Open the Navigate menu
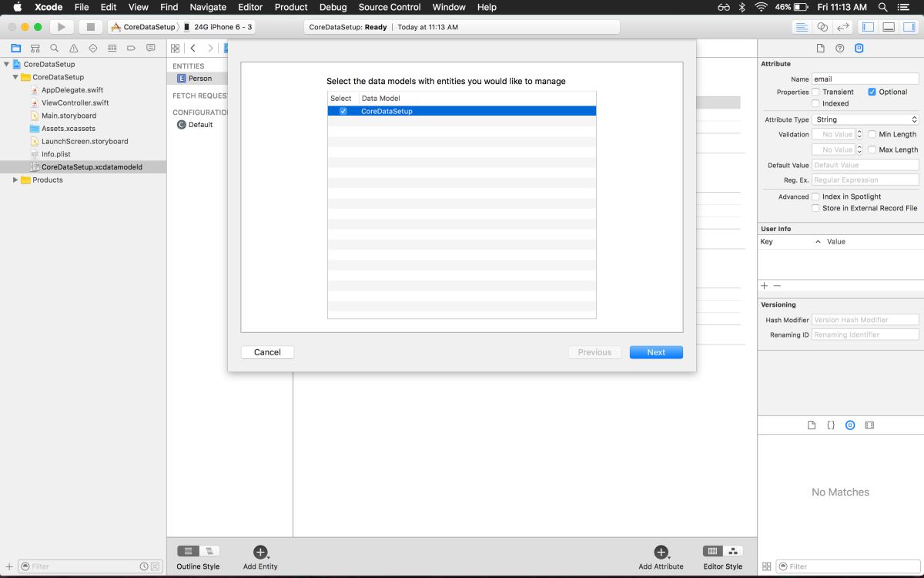 (x=208, y=7)
